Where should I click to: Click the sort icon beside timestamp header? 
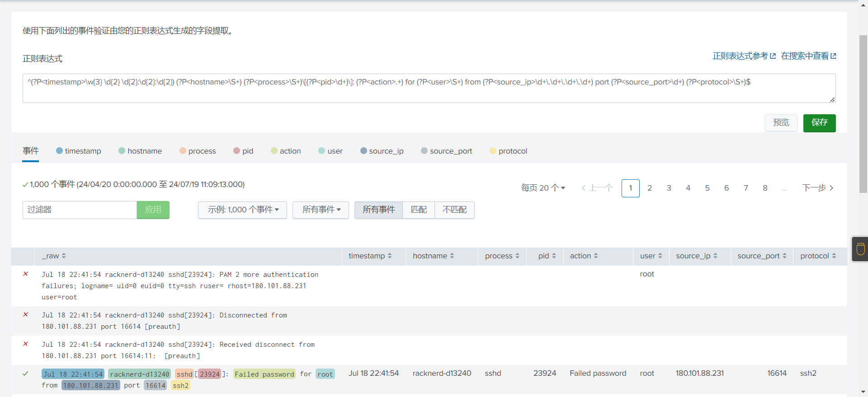(390, 256)
